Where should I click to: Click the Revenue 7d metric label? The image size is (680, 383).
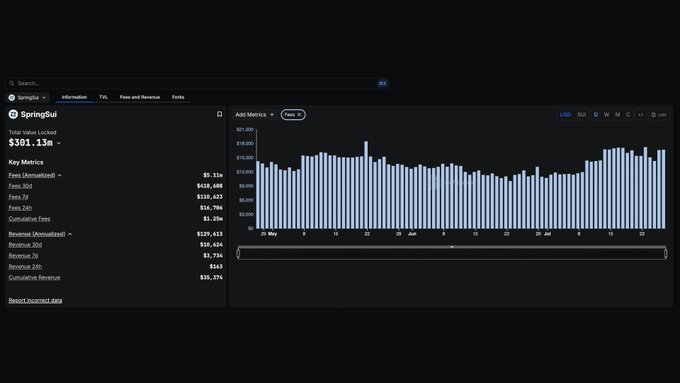[x=23, y=255]
